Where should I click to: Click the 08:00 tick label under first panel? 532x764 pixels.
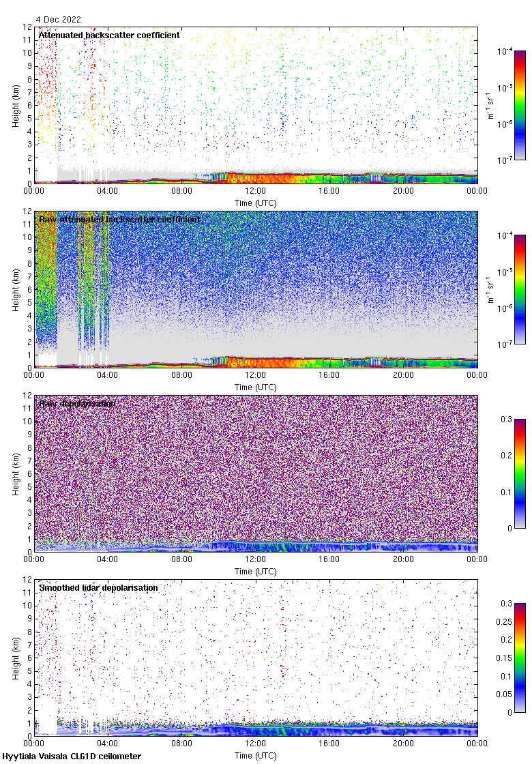181,191
